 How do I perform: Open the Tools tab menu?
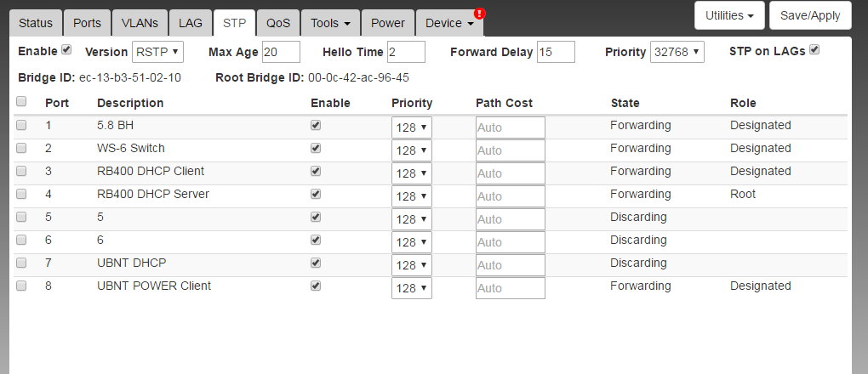331,23
